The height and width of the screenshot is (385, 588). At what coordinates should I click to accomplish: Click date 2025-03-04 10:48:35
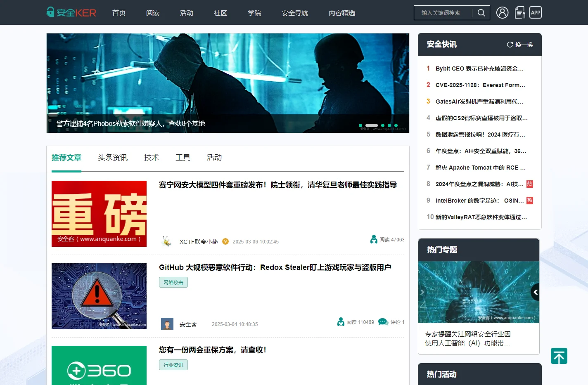click(235, 324)
